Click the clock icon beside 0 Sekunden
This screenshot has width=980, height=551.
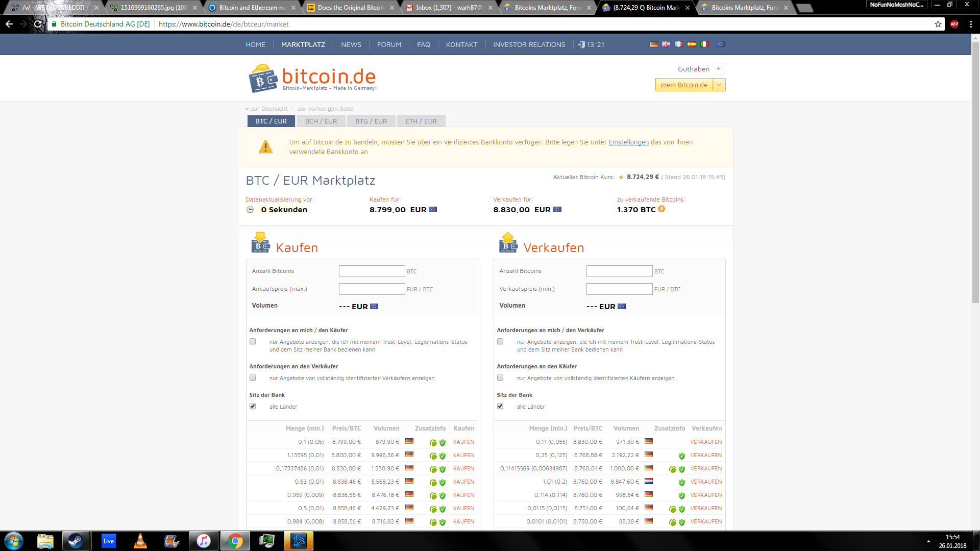point(250,209)
